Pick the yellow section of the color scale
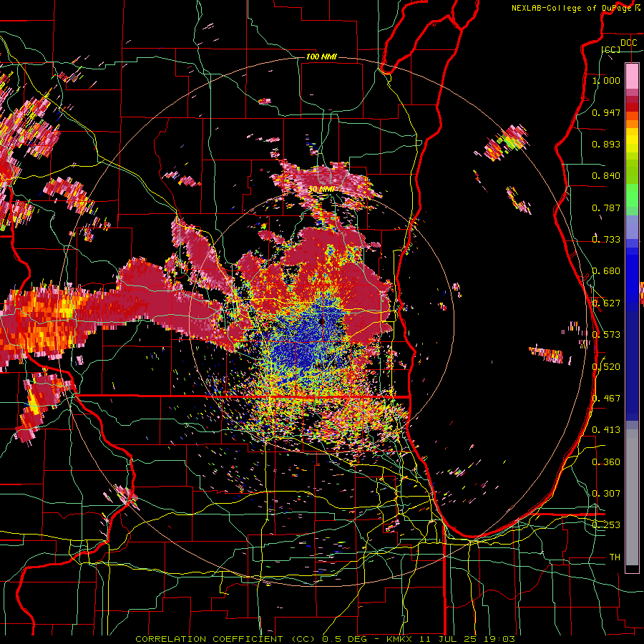This screenshot has height=644, width=644. 632,142
